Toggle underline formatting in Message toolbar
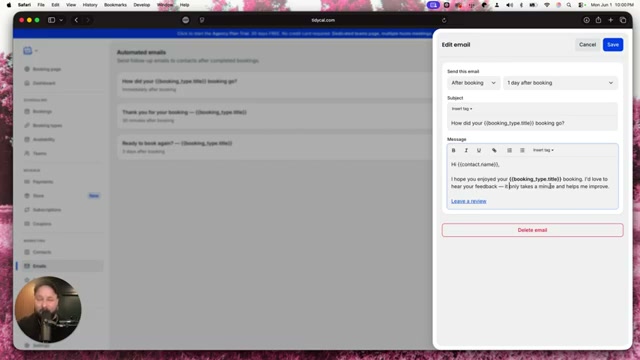Image resolution: width=640 pixels, height=360 pixels. click(479, 150)
